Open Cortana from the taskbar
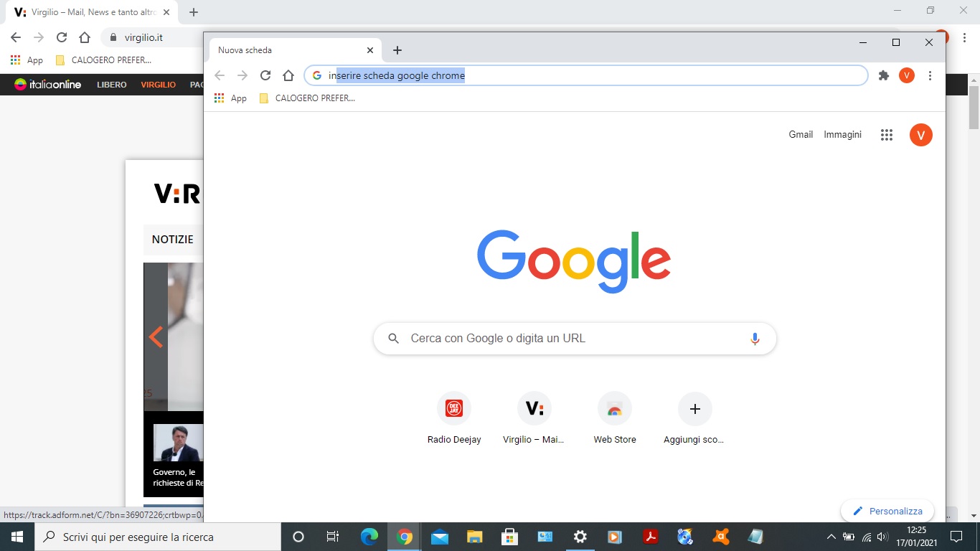The width and height of the screenshot is (980, 551). click(x=298, y=537)
